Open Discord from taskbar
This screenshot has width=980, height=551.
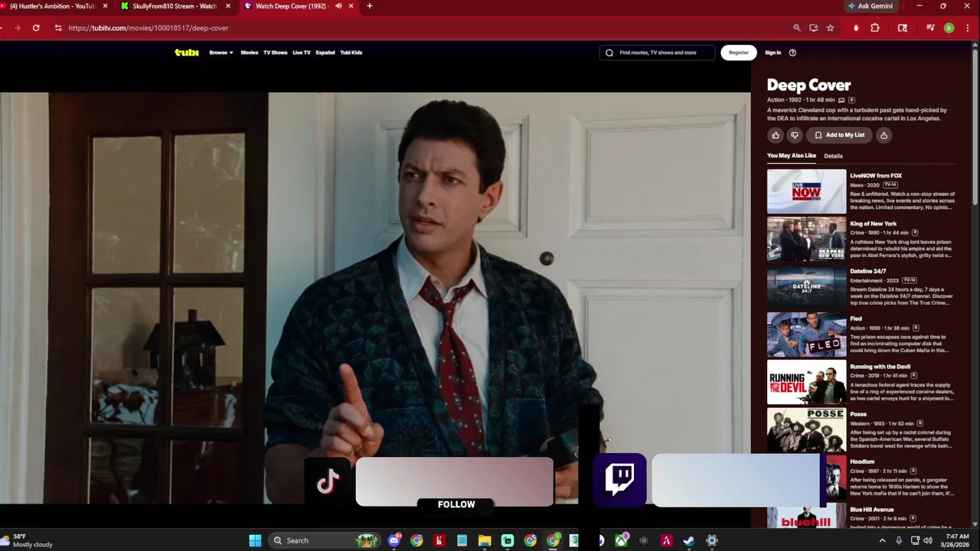point(394,540)
